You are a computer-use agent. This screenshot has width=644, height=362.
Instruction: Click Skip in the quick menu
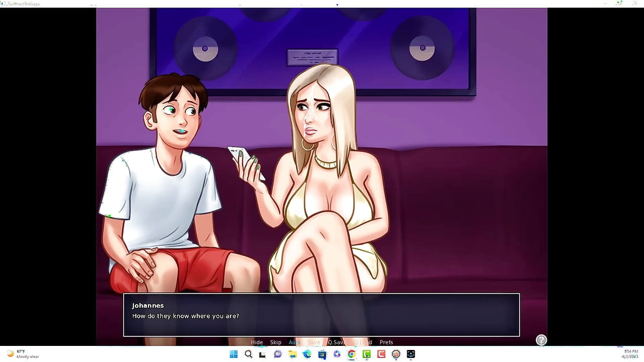276,342
